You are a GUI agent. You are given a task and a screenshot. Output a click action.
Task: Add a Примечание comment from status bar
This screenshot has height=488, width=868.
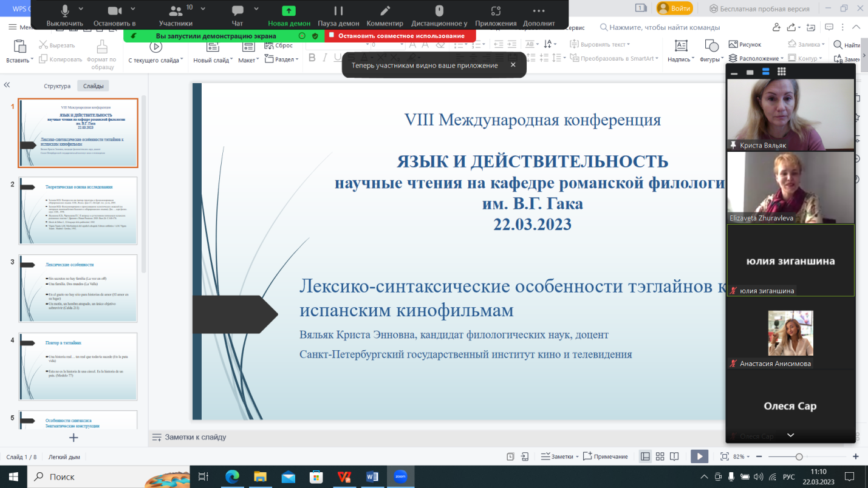click(x=606, y=456)
